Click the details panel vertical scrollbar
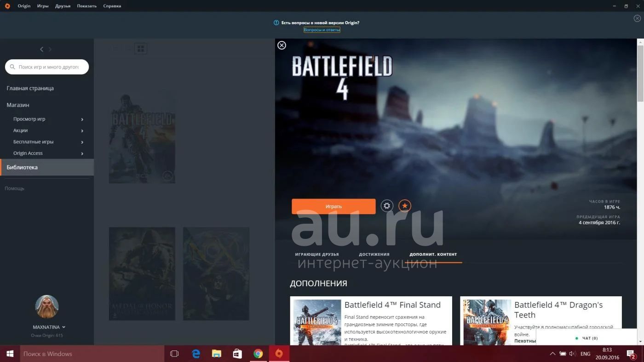644x362 pixels. click(640, 74)
